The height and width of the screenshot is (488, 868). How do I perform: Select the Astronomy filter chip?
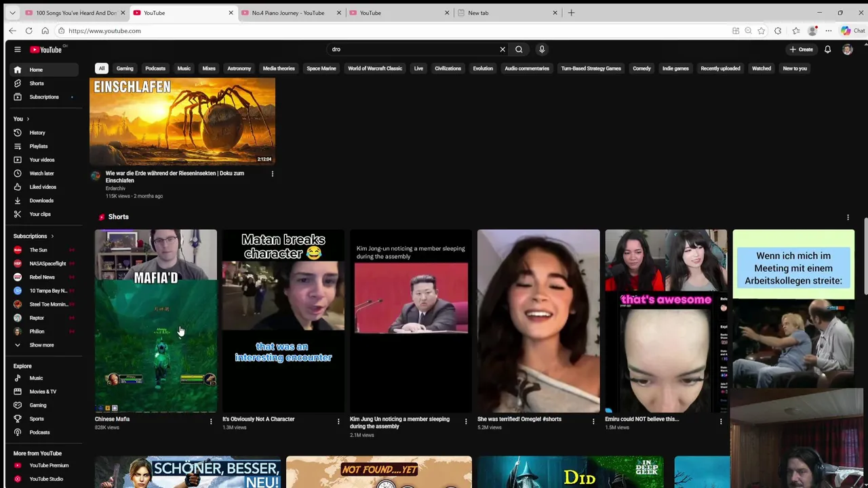click(239, 68)
